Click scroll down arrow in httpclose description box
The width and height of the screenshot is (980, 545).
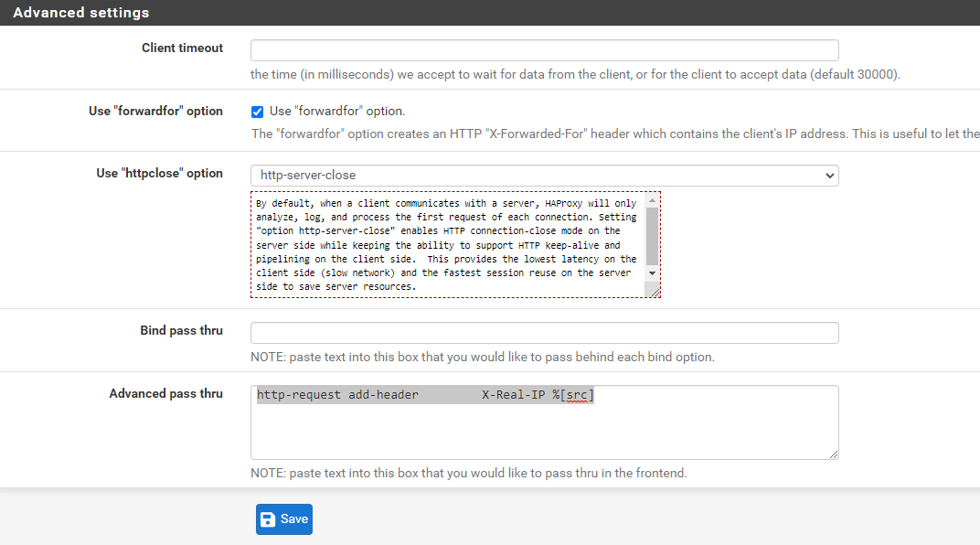(x=652, y=273)
